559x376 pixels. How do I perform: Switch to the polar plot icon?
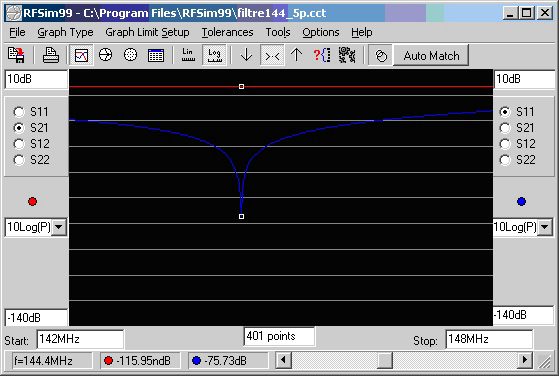[x=130, y=55]
